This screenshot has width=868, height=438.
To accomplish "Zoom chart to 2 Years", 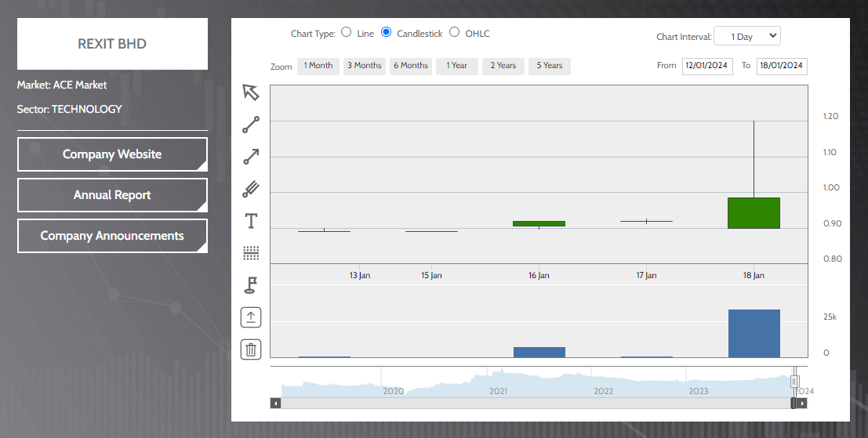I will pyautogui.click(x=503, y=66).
